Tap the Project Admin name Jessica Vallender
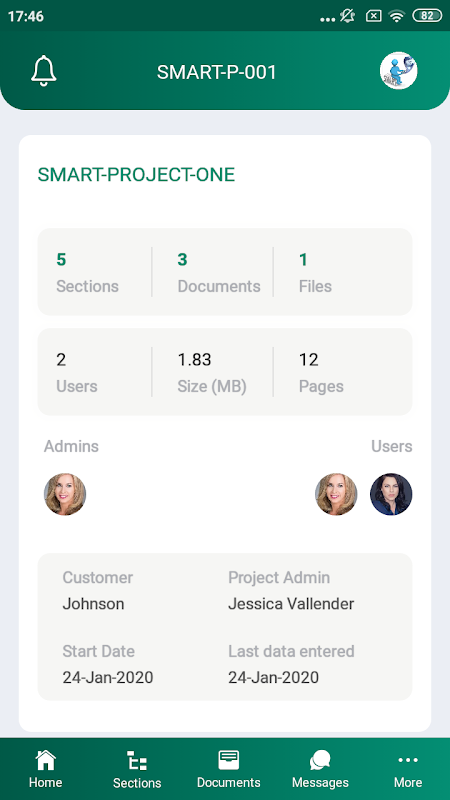The height and width of the screenshot is (800, 450). (291, 604)
